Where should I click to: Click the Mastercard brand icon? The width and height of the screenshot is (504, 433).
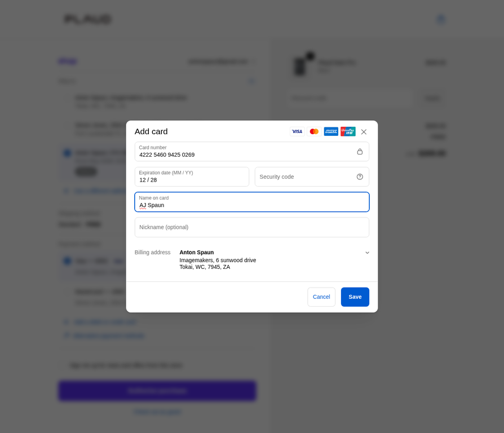pos(314,131)
